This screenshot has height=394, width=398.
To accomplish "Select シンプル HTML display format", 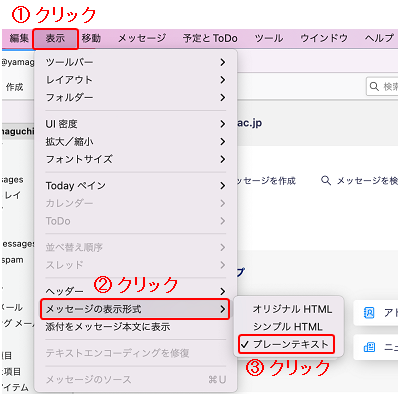I will [289, 327].
